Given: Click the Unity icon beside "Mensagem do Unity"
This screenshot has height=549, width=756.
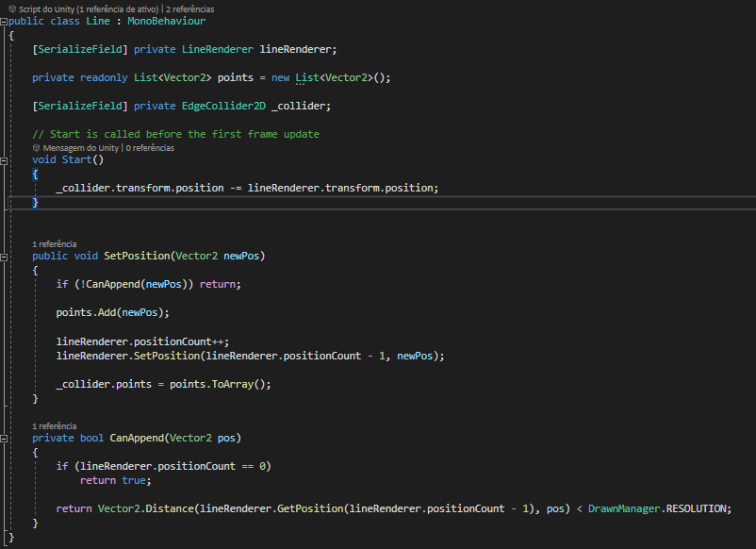Looking at the screenshot, I should 36,148.
